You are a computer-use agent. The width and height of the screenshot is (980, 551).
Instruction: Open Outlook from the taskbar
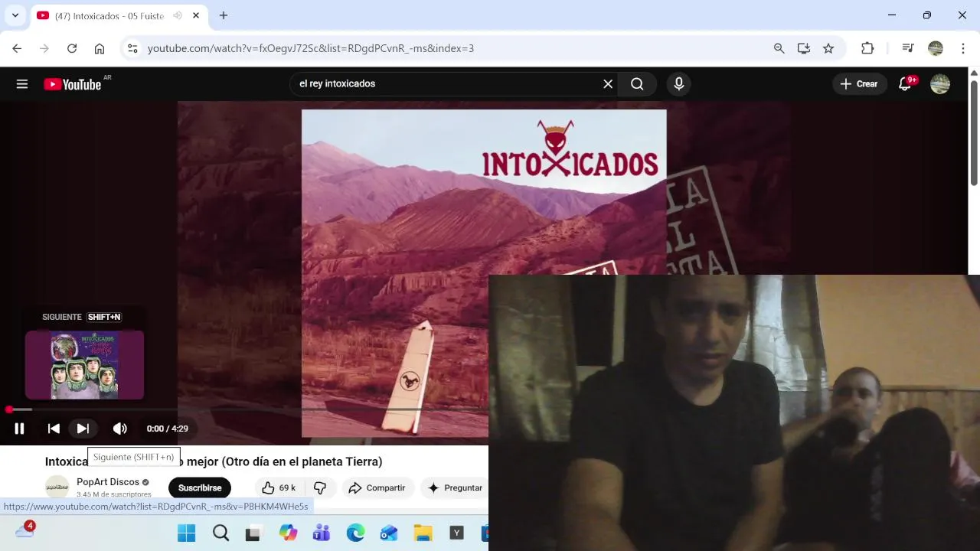389,533
